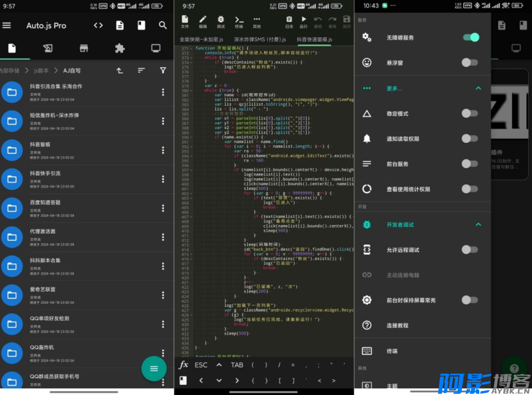
Task: Open the sort options icon
Action: tap(141, 71)
